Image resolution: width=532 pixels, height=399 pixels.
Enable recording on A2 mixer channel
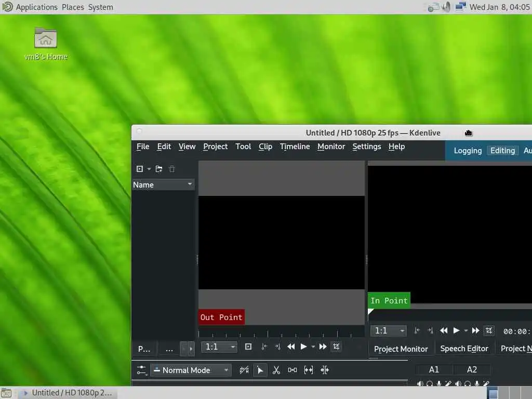click(x=477, y=383)
